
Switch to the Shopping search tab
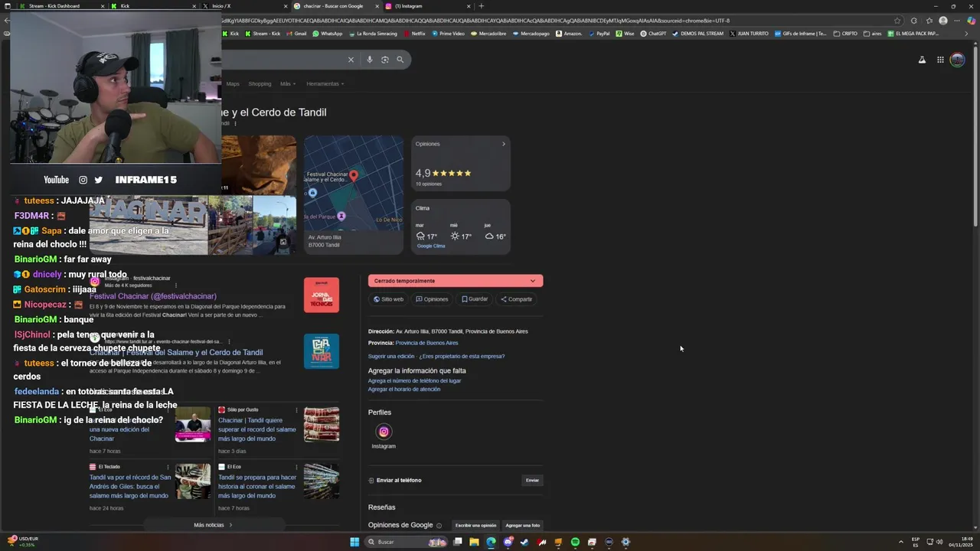[260, 83]
